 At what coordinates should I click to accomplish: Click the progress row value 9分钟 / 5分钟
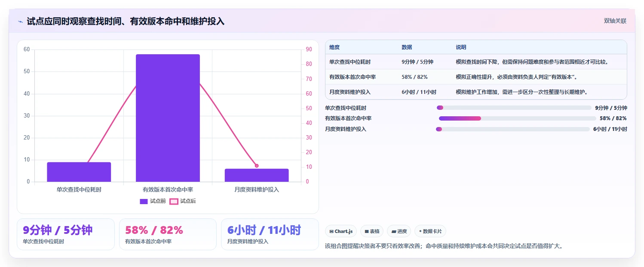tap(611, 108)
